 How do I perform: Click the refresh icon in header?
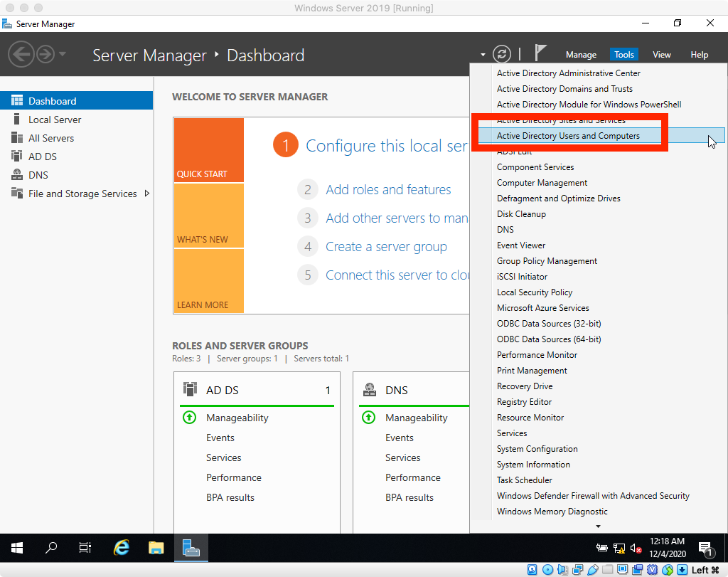click(502, 54)
